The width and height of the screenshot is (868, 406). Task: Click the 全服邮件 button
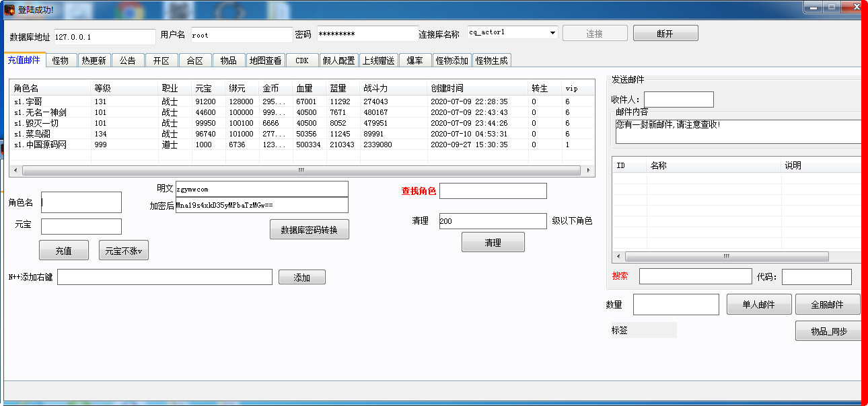828,304
